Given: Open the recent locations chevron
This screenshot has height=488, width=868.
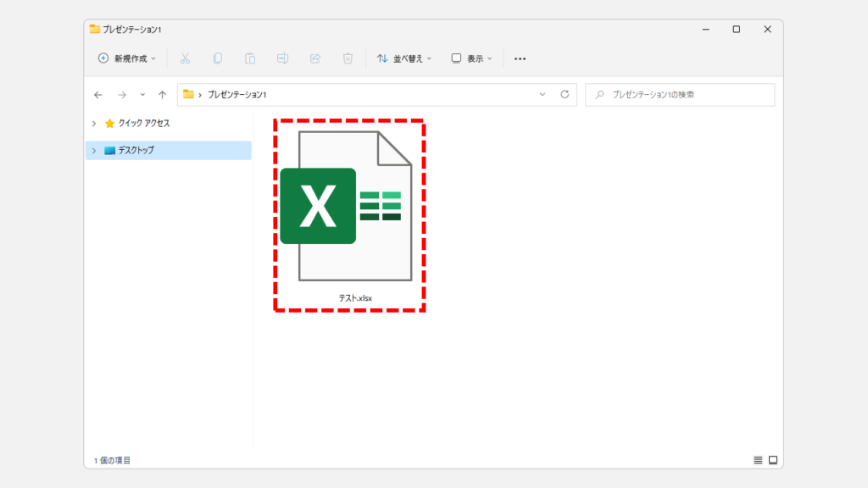Looking at the screenshot, I should (x=142, y=95).
